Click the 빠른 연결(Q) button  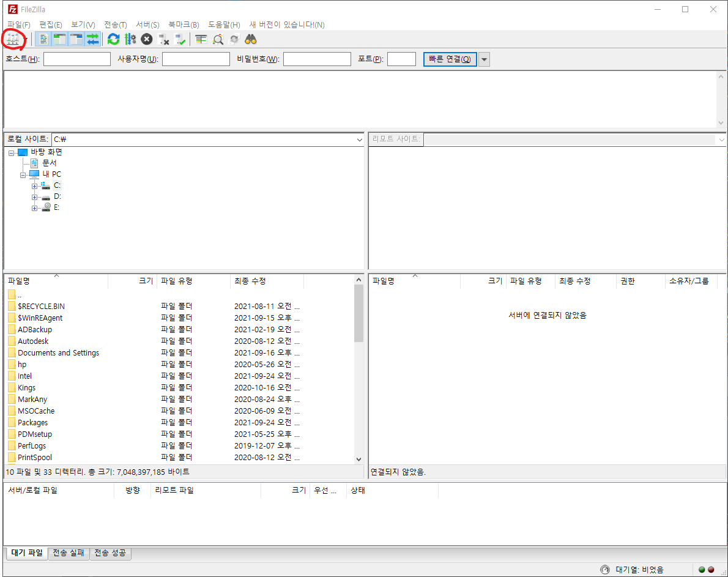(450, 59)
